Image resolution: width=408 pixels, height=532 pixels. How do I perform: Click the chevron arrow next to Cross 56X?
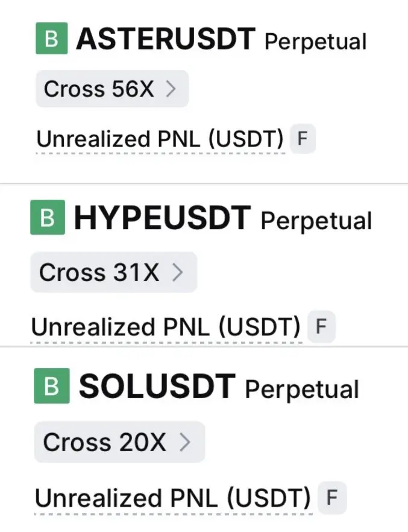[x=171, y=89]
